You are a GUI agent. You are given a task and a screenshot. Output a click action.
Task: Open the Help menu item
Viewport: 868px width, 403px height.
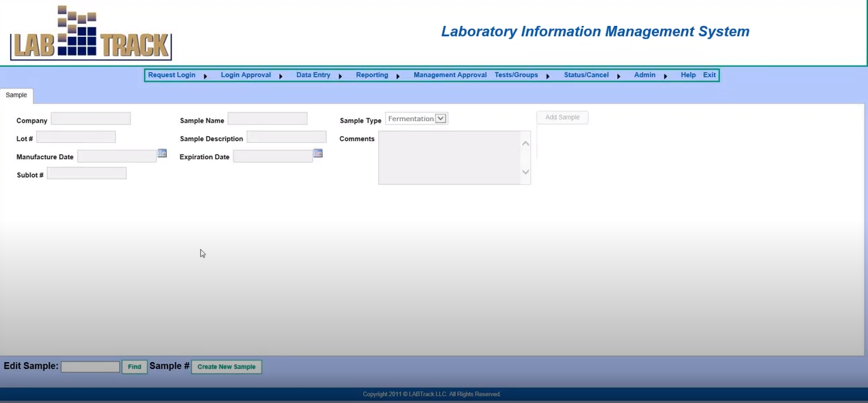click(688, 75)
